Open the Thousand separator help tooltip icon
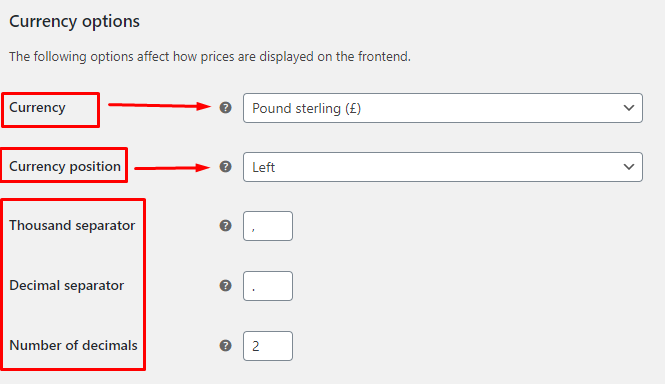665x384 pixels. tap(225, 226)
